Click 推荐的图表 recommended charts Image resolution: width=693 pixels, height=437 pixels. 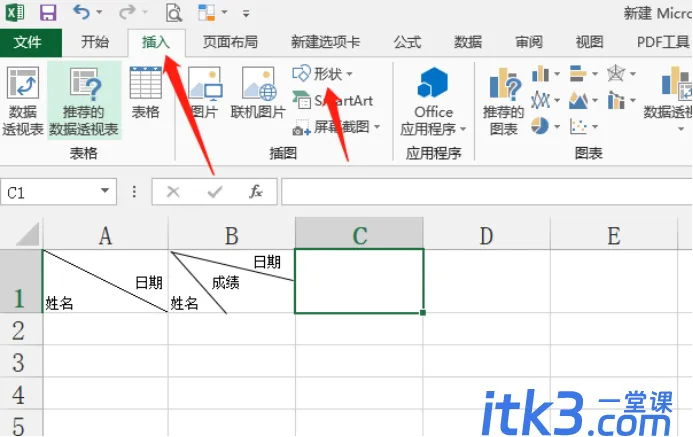point(503,101)
